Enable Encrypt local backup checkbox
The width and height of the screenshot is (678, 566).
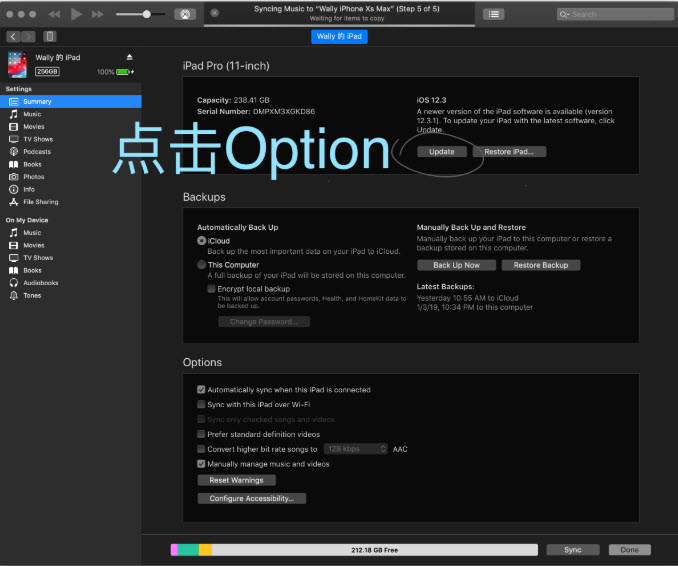pos(211,289)
